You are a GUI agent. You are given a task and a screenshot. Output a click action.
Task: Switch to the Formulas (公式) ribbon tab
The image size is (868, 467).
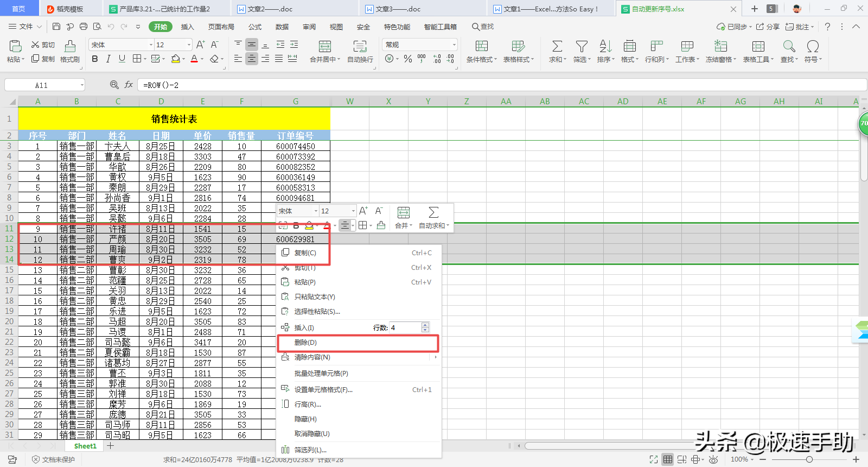click(255, 27)
